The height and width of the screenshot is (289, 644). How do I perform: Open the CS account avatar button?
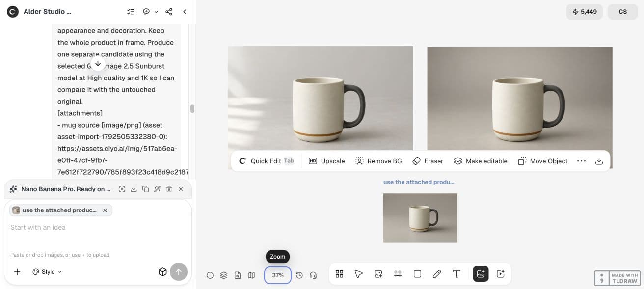(623, 12)
